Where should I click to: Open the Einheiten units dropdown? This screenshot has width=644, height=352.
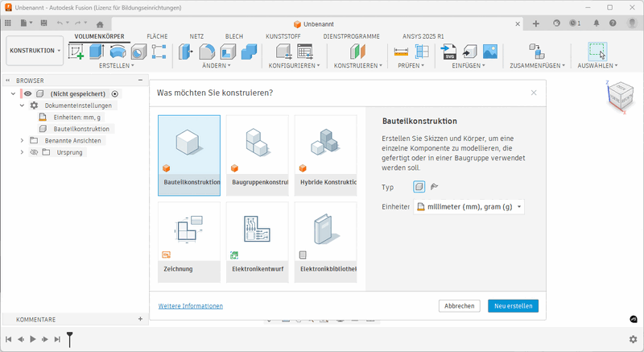coord(469,207)
